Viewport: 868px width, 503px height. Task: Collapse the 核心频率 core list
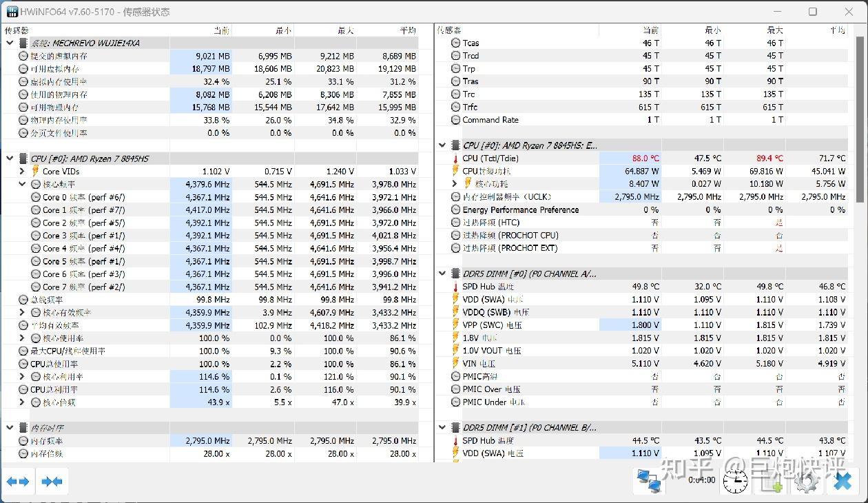[x=23, y=184]
